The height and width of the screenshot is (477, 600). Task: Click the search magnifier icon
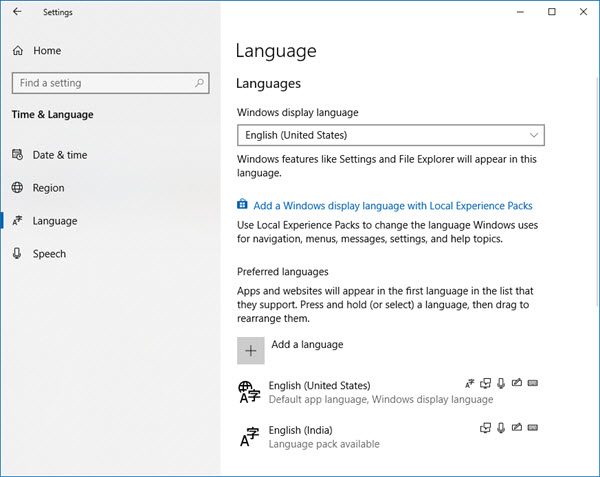click(x=201, y=83)
